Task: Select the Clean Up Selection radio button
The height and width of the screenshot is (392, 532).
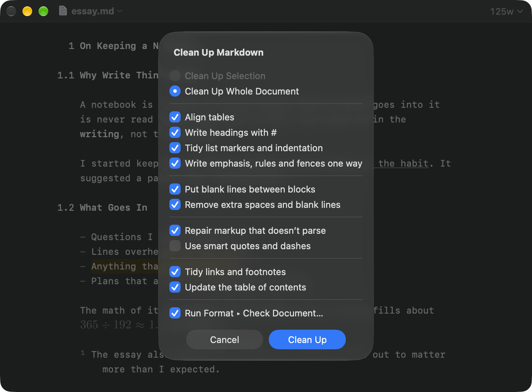Action: point(175,76)
